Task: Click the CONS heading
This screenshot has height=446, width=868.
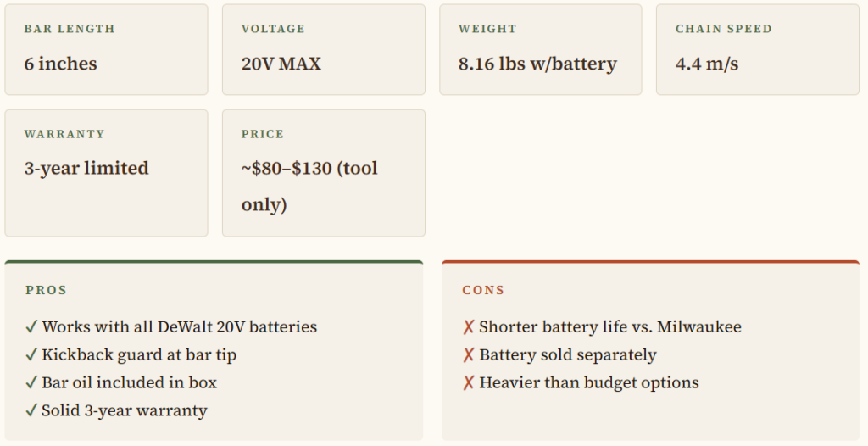Action: [x=483, y=290]
